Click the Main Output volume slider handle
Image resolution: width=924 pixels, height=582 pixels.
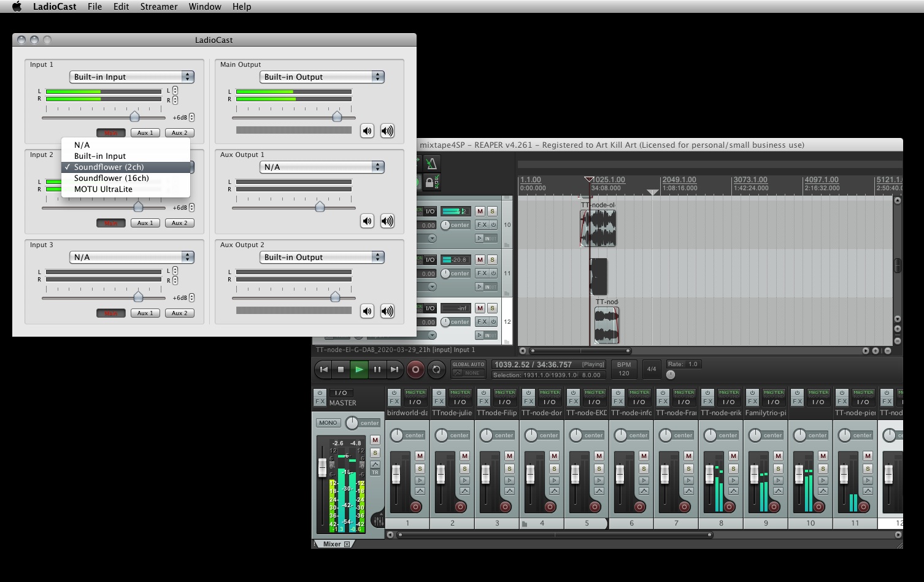coord(337,117)
